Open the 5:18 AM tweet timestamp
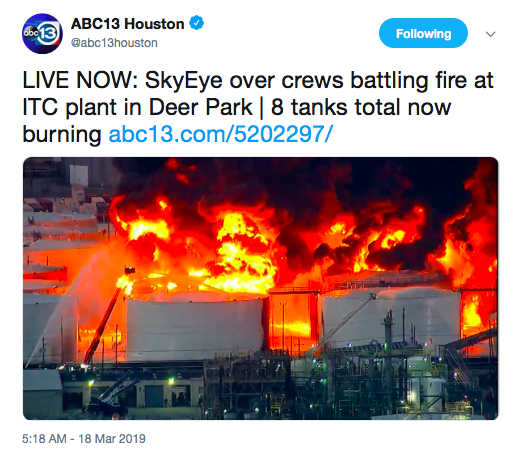519x454 pixels. (44, 439)
